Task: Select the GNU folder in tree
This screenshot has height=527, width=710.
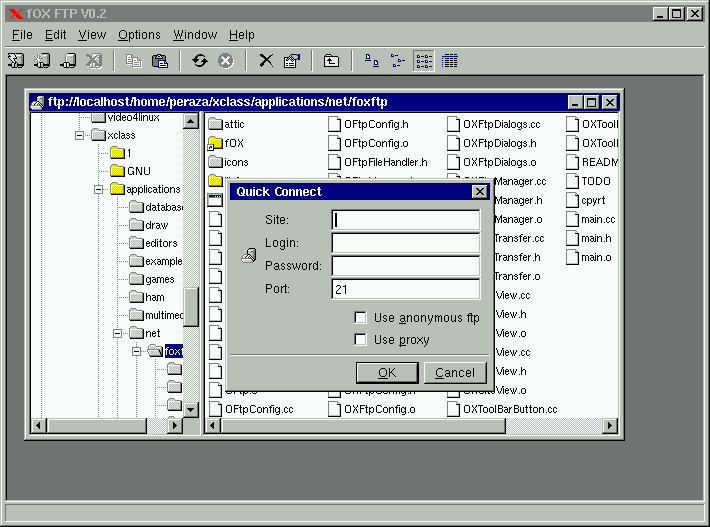Action: click(x=131, y=171)
